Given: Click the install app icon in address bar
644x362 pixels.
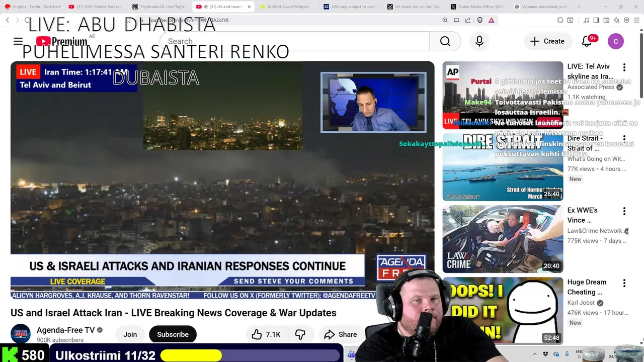Looking at the screenshot, I should click(x=456, y=20).
